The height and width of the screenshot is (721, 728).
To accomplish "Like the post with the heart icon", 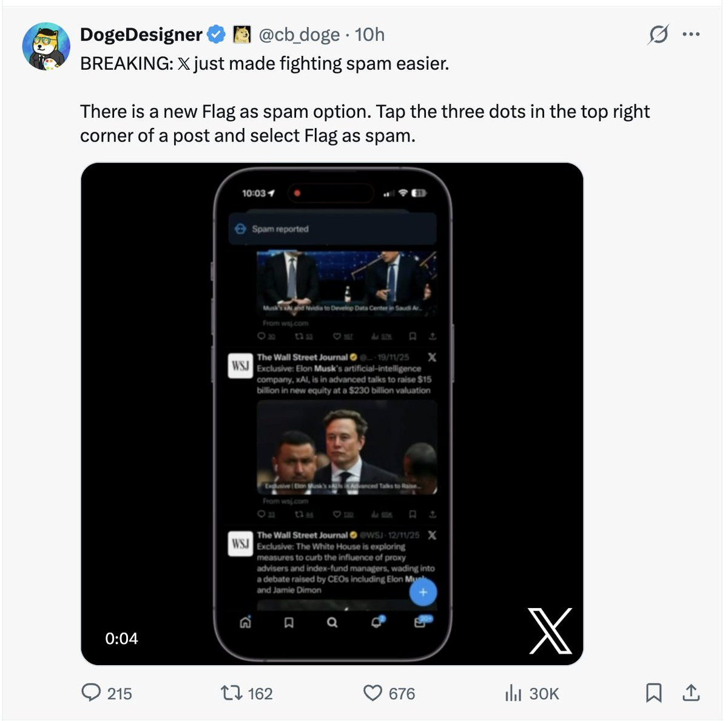I will [372, 692].
